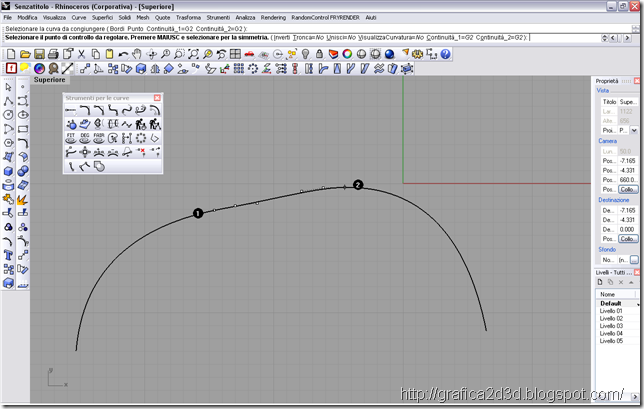Open the Analizza menu

[x=245, y=18]
